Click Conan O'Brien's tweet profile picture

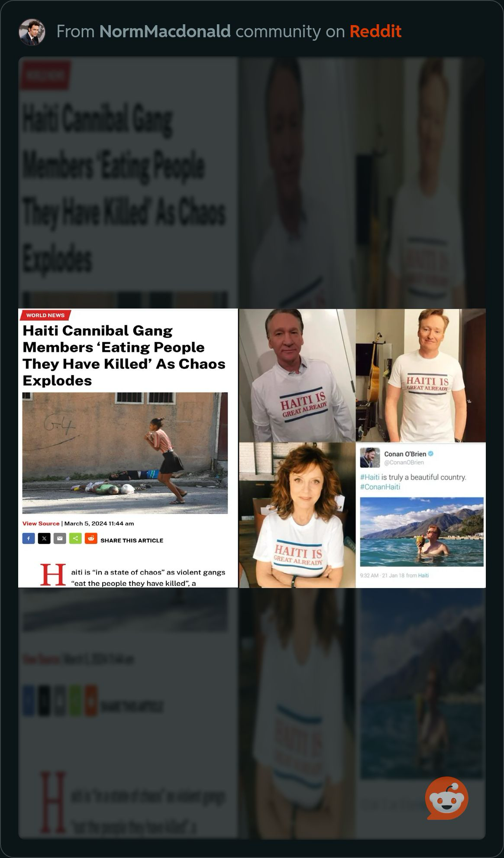click(370, 458)
